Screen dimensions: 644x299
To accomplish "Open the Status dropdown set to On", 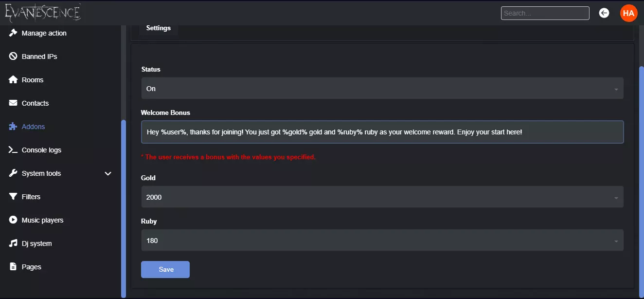I will click(382, 89).
